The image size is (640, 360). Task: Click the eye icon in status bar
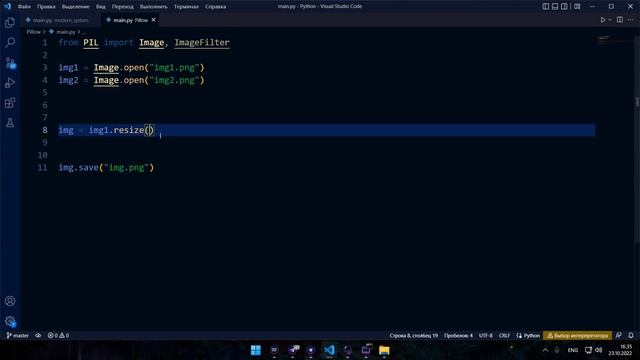click(38, 336)
